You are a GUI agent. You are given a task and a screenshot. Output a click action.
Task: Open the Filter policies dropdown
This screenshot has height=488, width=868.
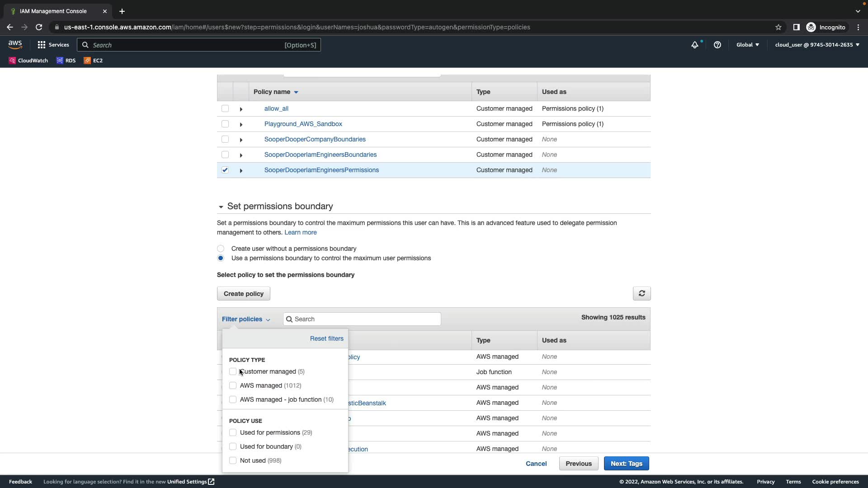(246, 319)
